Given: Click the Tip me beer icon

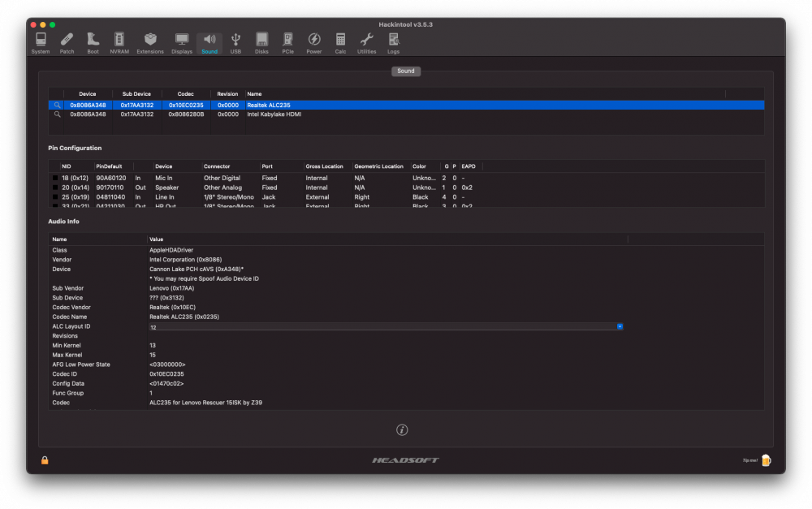Looking at the screenshot, I should pos(766,459).
